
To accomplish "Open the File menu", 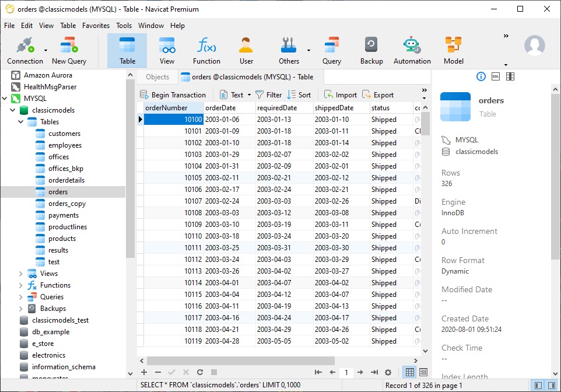I will coord(9,26).
